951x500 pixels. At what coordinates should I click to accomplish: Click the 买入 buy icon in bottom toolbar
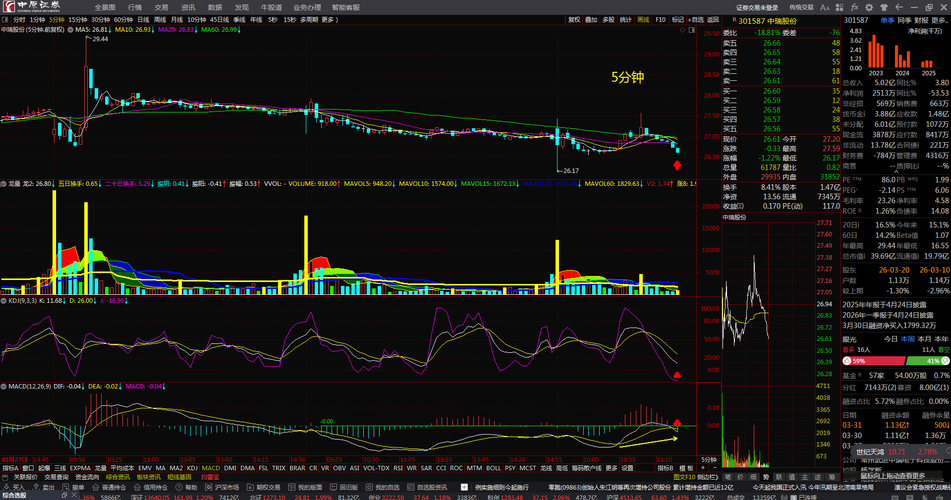6,487
